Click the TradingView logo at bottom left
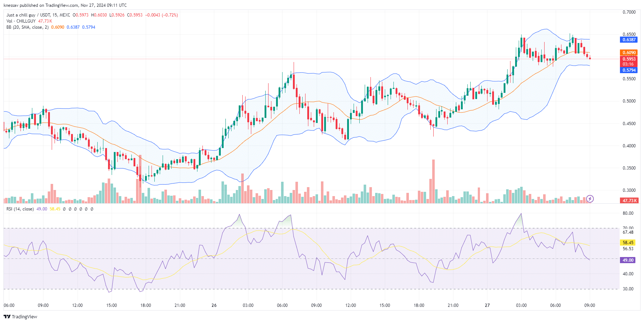Screen dimensions: 644x323 (20, 317)
